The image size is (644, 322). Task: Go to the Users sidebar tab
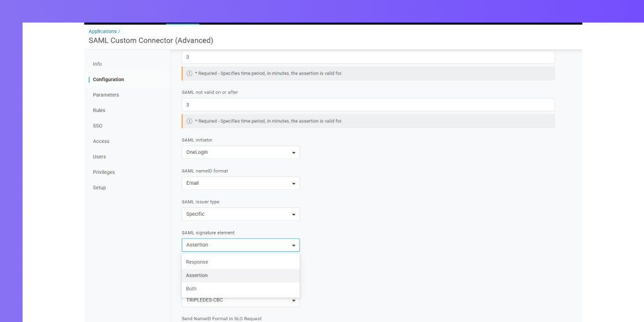pos(99,157)
